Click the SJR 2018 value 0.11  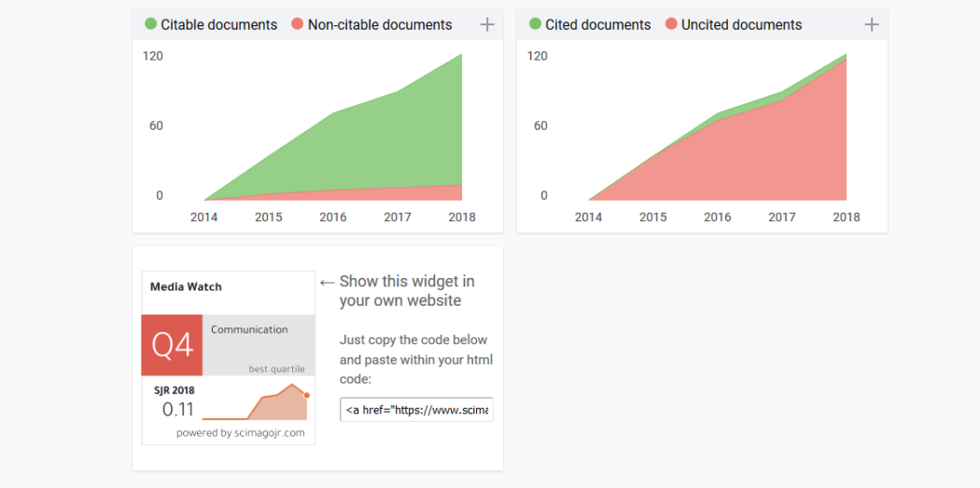(x=177, y=409)
